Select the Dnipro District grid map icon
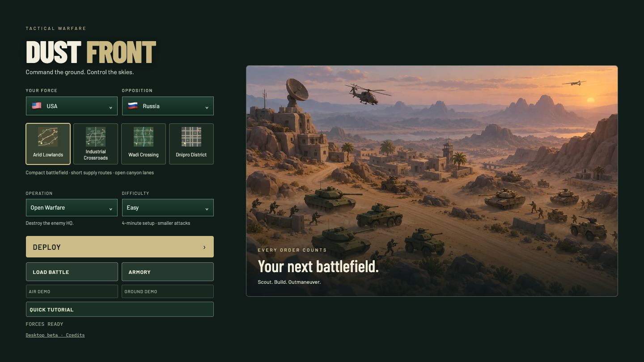The width and height of the screenshot is (644, 362). [191, 137]
